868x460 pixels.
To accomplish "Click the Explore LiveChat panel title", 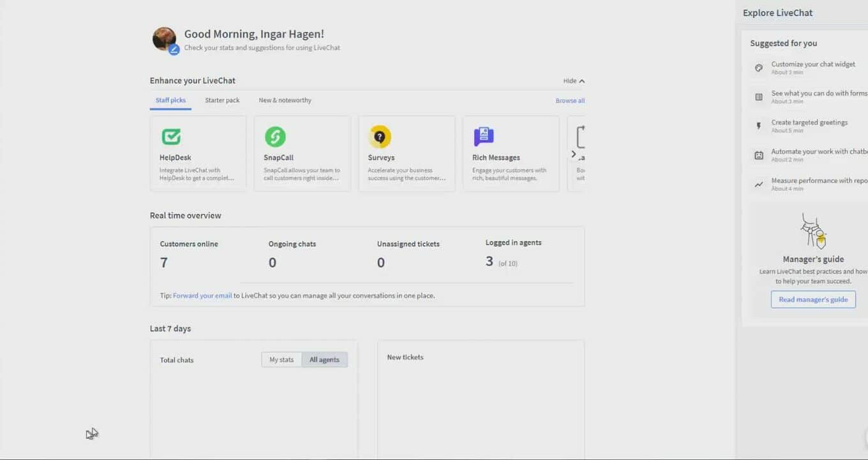I will click(x=777, y=13).
